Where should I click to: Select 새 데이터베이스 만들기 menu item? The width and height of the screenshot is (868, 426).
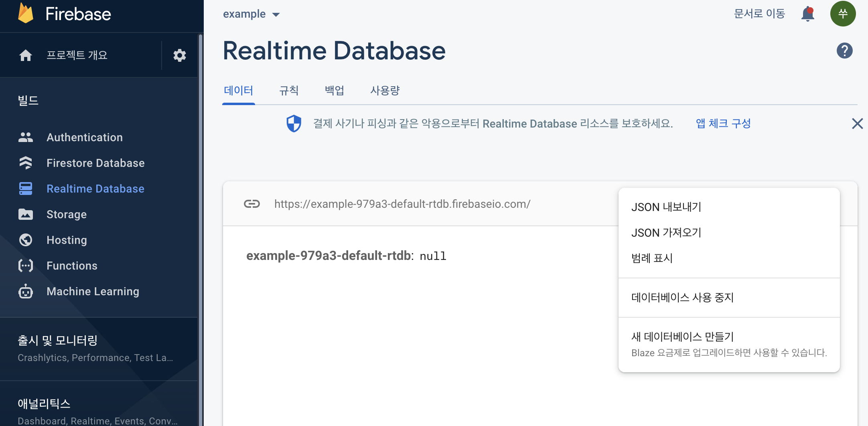[x=729, y=345]
